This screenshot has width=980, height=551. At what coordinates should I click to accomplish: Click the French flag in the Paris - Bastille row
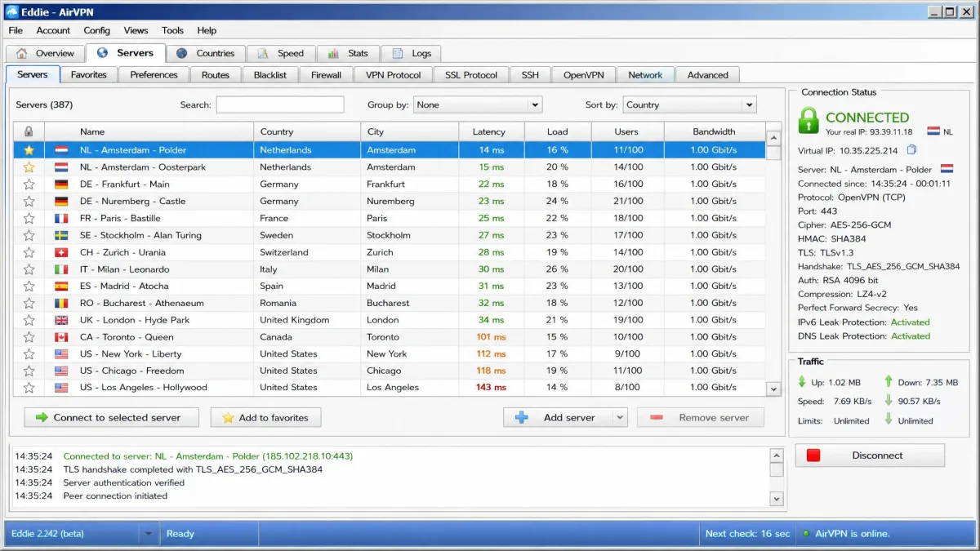(61, 219)
